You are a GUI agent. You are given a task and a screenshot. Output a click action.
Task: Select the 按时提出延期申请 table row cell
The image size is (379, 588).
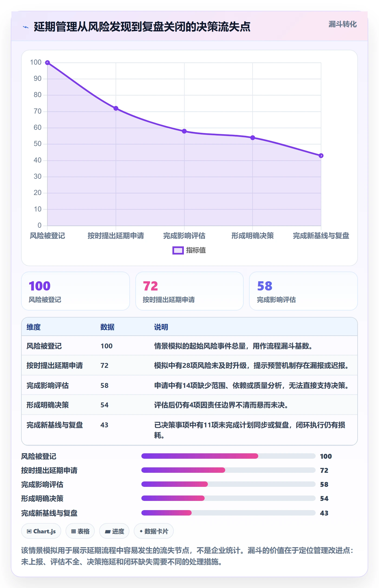55,365
